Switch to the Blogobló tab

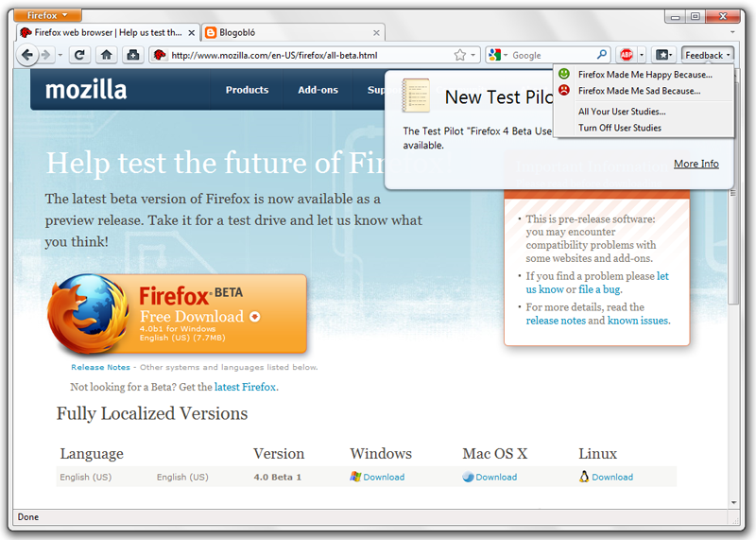pyautogui.click(x=293, y=33)
